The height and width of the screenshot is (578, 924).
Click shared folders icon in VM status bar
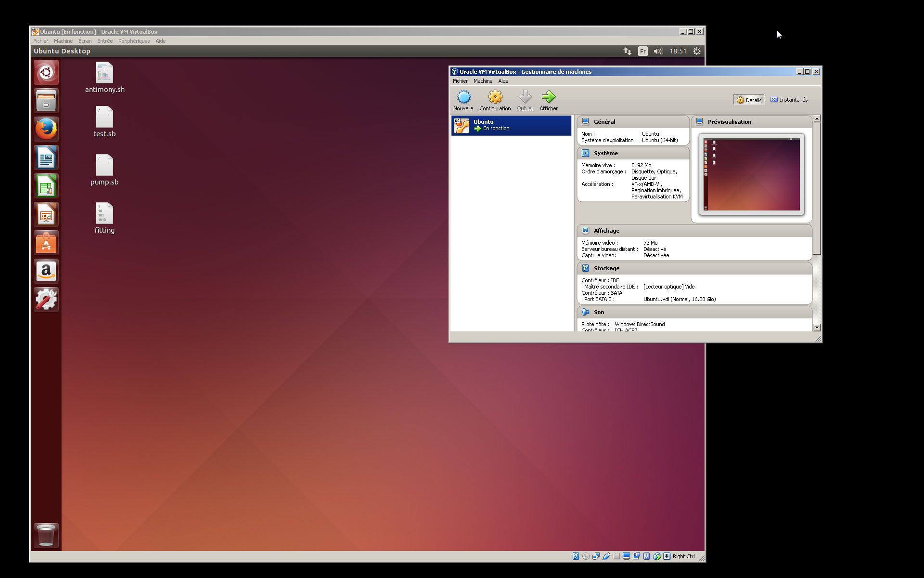(x=616, y=556)
